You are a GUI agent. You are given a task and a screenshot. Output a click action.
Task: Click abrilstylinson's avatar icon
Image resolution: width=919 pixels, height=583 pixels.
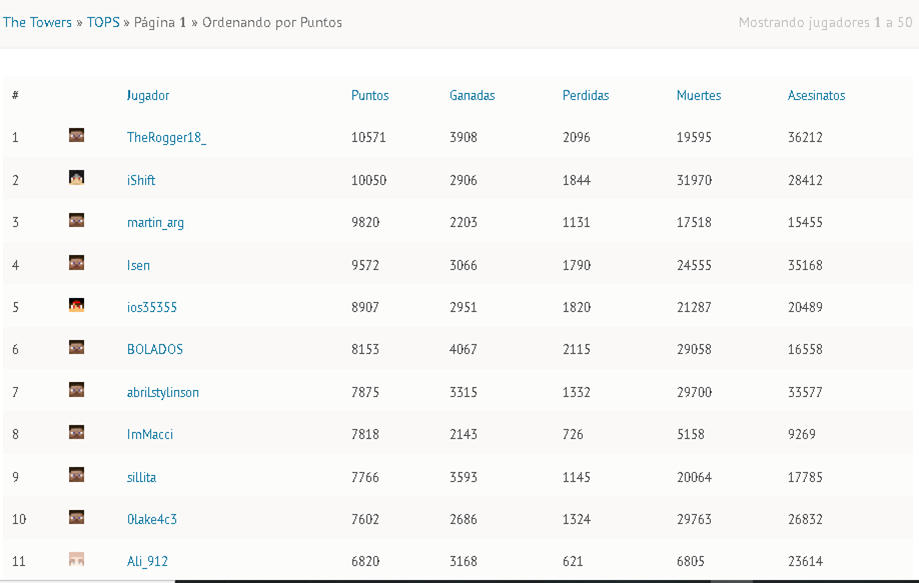click(x=76, y=390)
